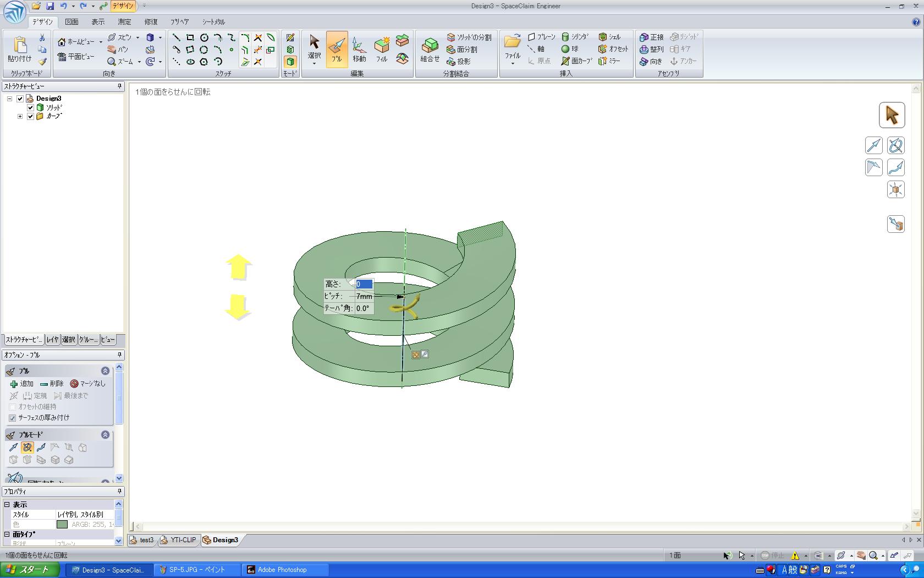Open the 選択 tool dropdown arrow
Viewport: 924px width, 578px height.
click(x=314, y=64)
